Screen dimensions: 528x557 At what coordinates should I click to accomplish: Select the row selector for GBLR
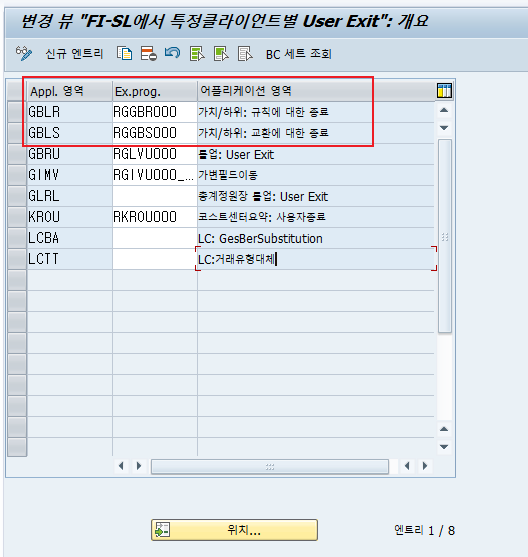[x=17, y=112]
